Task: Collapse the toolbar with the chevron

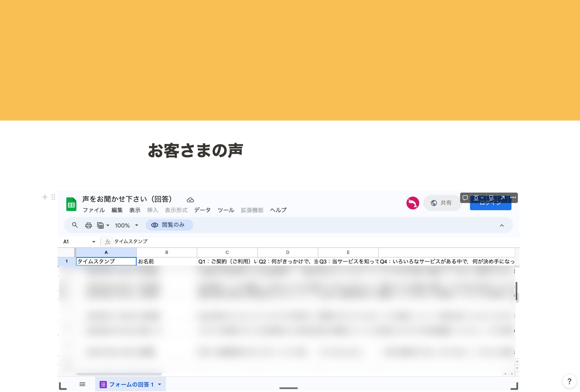Action: tap(502, 225)
